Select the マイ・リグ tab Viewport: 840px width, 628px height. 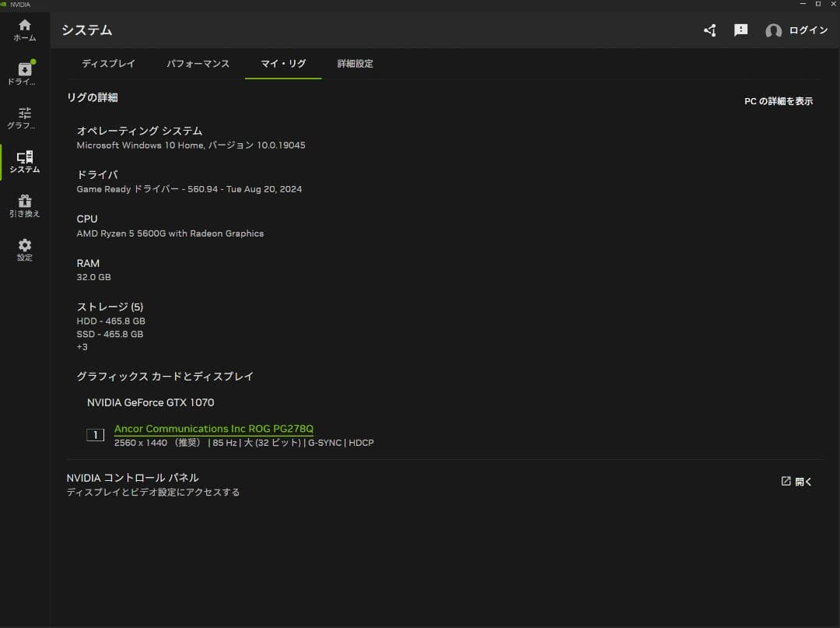click(x=283, y=64)
